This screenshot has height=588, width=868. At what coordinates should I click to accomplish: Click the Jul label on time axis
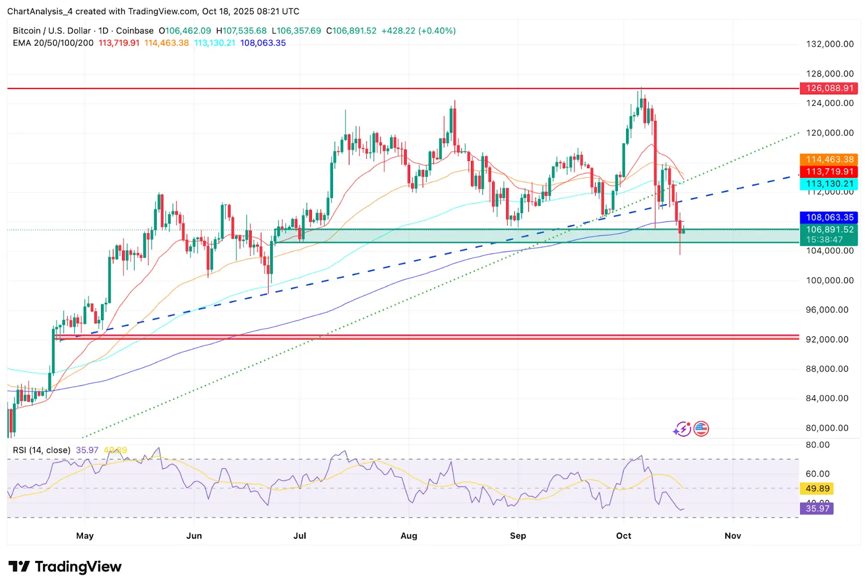tap(299, 536)
